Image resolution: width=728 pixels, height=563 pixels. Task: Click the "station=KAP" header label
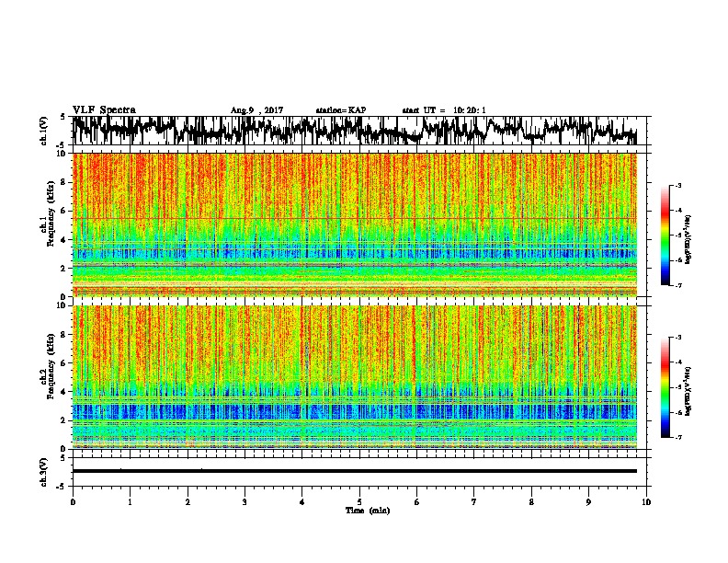pyautogui.click(x=341, y=110)
